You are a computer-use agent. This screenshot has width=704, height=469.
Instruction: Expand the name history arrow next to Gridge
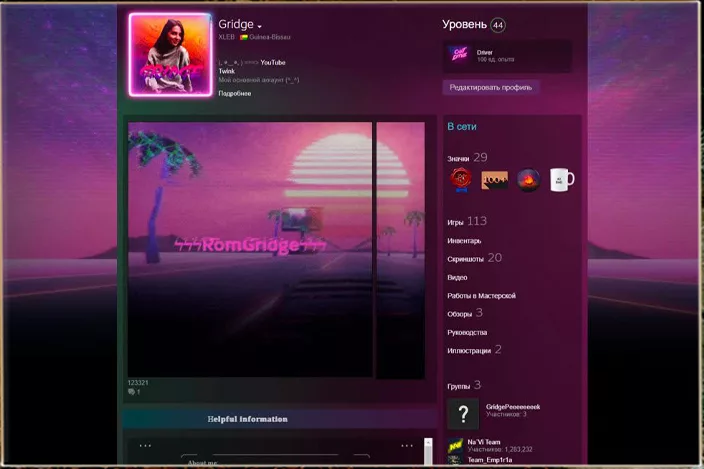point(260,27)
